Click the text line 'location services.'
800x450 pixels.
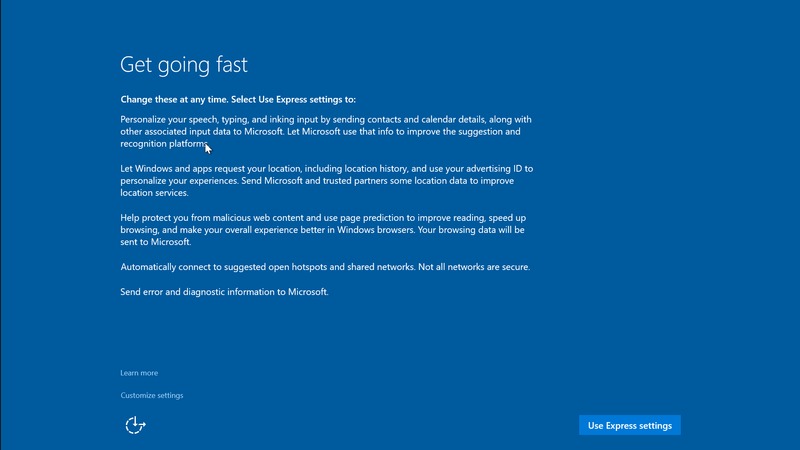(x=154, y=193)
